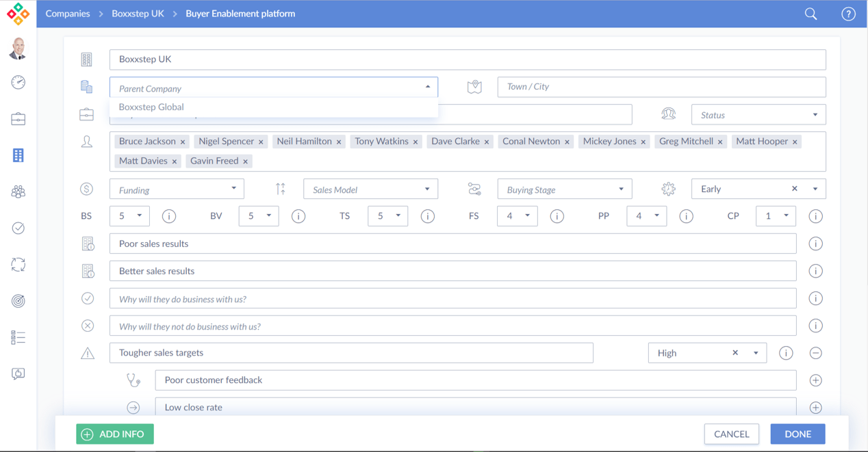Clear the Early selection value
The width and height of the screenshot is (868, 452).
click(x=794, y=189)
